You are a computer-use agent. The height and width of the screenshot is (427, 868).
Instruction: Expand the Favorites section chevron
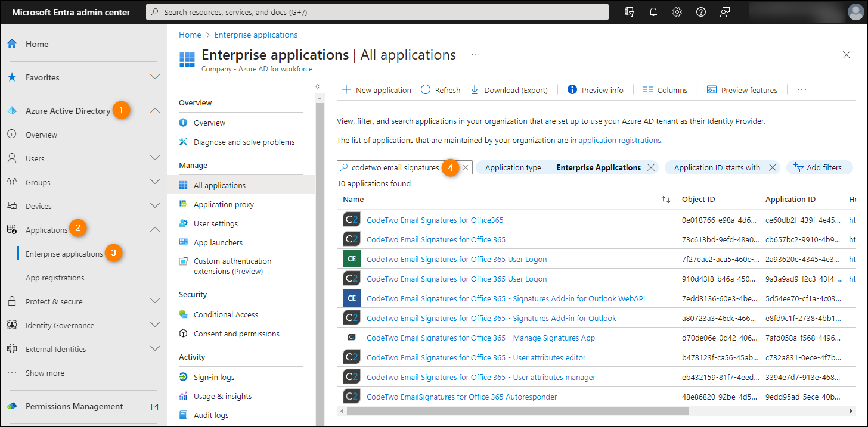pyautogui.click(x=155, y=77)
